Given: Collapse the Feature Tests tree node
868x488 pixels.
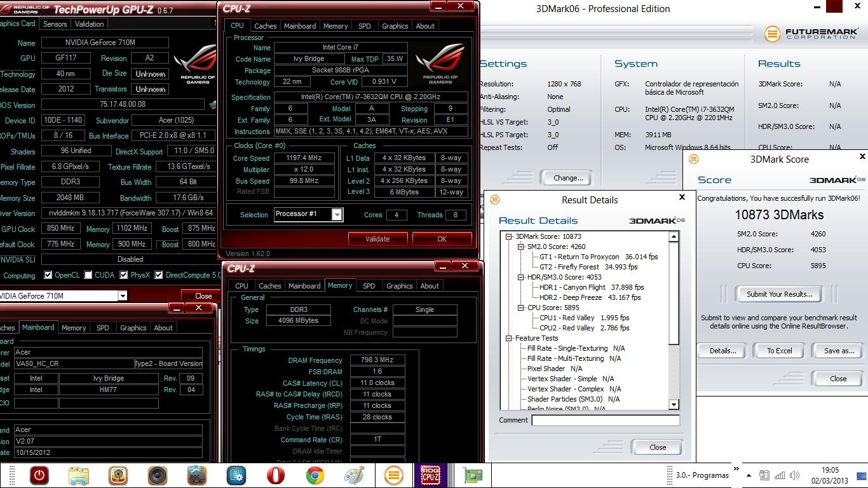Looking at the screenshot, I should (509, 338).
